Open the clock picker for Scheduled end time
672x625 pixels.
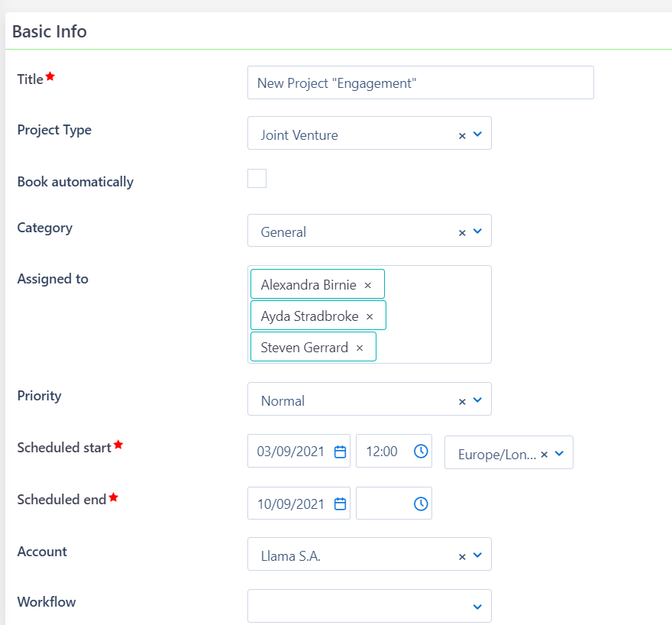pyautogui.click(x=421, y=503)
